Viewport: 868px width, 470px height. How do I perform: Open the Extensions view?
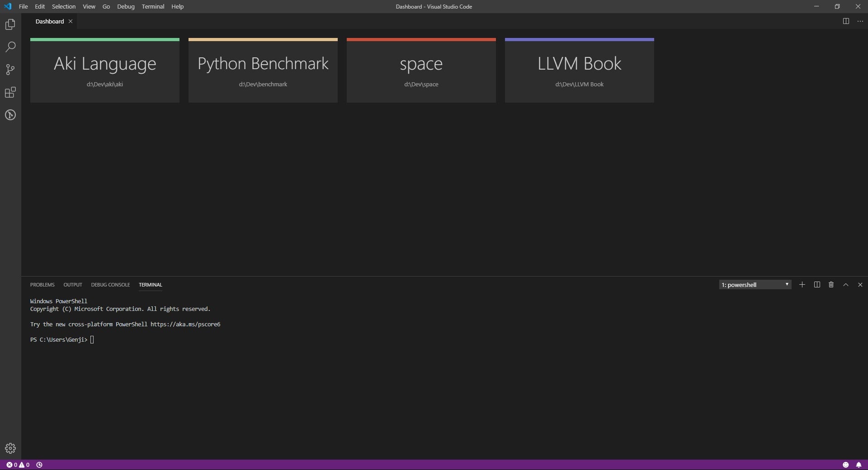click(10, 92)
